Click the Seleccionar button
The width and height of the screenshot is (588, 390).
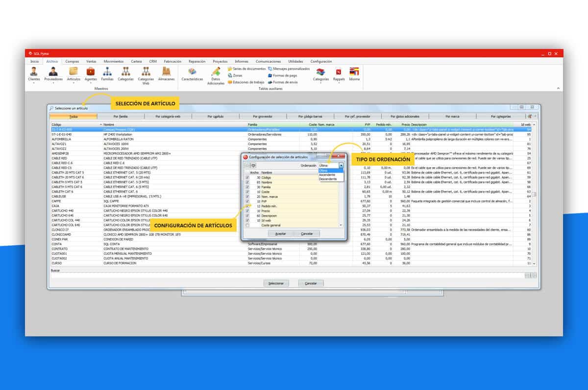click(276, 283)
